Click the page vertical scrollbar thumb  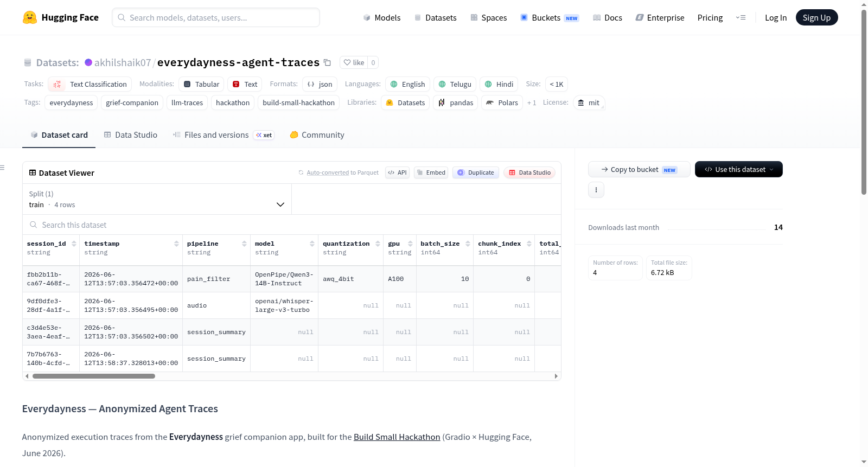point(864,101)
